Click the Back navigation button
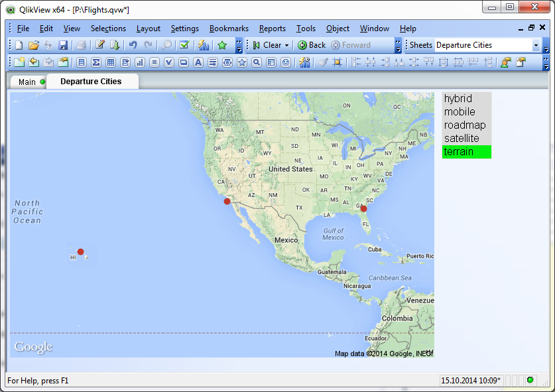The width and height of the screenshot is (555, 392). 312,45
